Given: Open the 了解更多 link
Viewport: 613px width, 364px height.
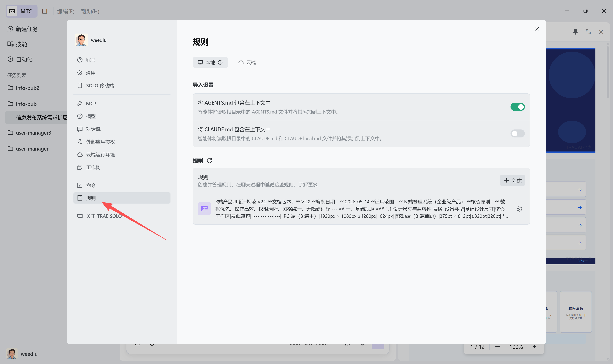Looking at the screenshot, I should [x=308, y=185].
